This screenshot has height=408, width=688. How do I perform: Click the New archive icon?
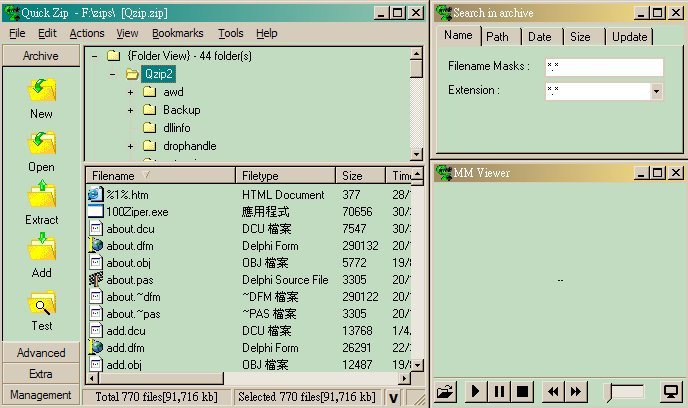[x=42, y=90]
